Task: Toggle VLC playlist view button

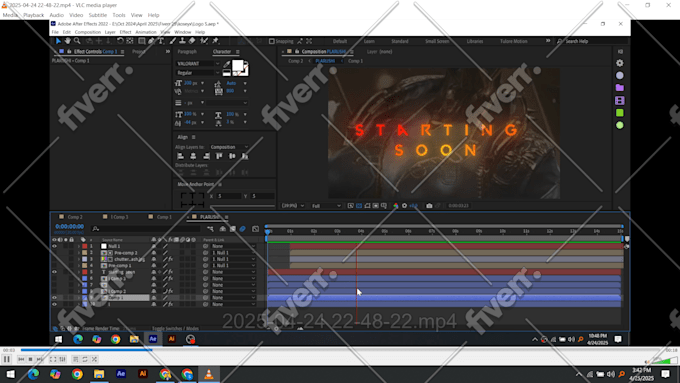Action: click(x=75, y=359)
